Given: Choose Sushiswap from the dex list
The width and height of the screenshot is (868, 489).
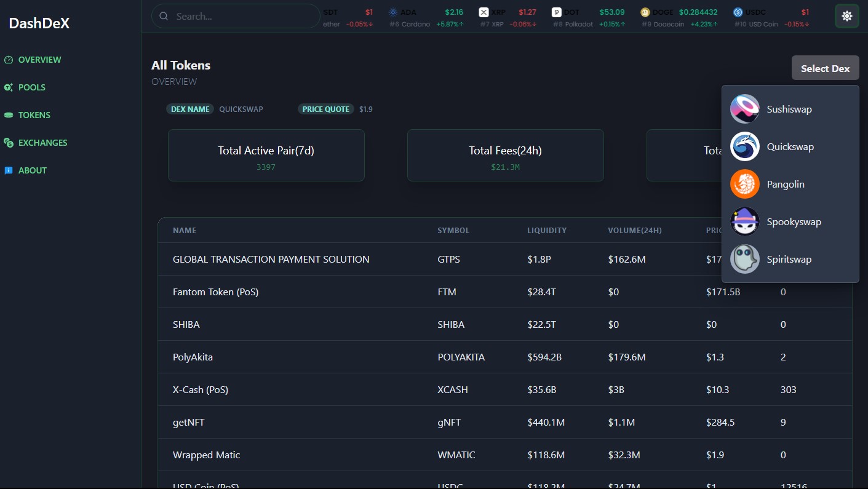Looking at the screenshot, I should point(790,109).
